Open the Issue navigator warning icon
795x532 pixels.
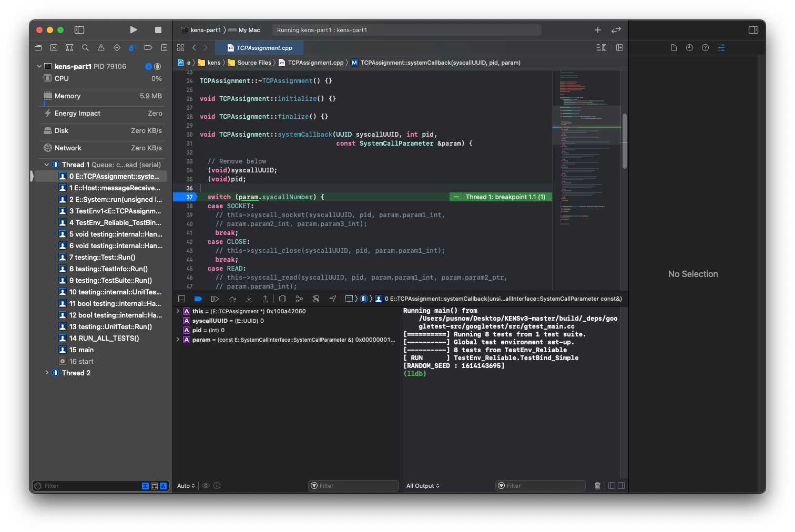(101, 48)
